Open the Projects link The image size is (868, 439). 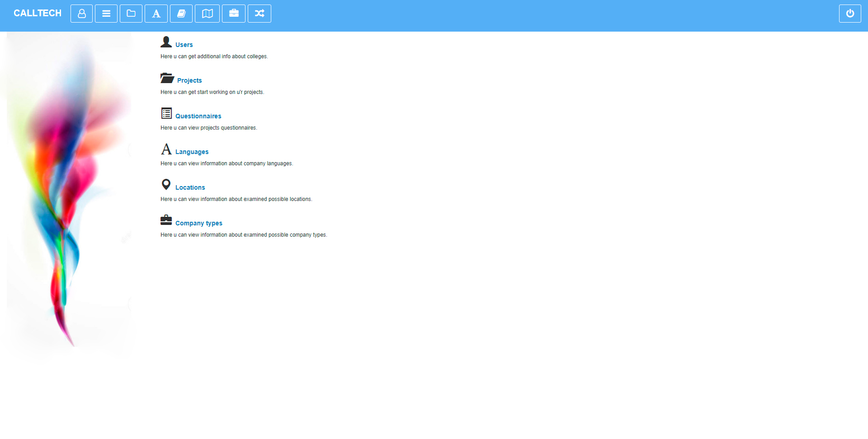point(189,80)
